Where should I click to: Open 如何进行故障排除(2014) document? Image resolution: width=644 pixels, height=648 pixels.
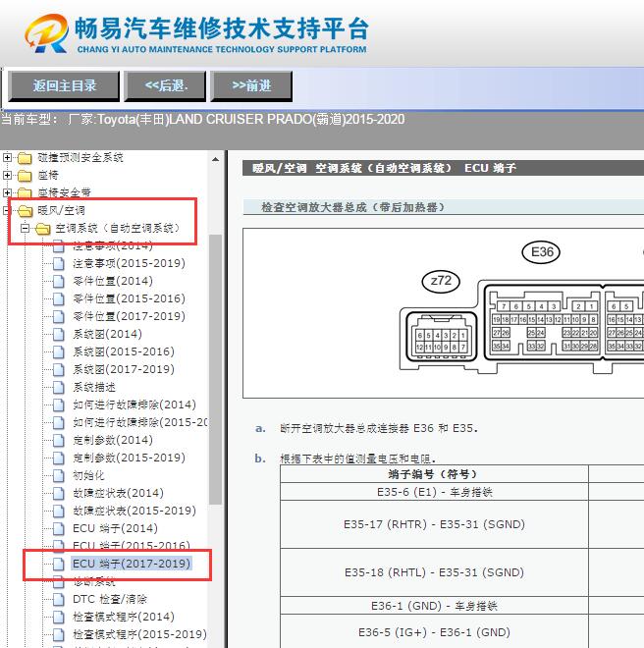point(134,405)
